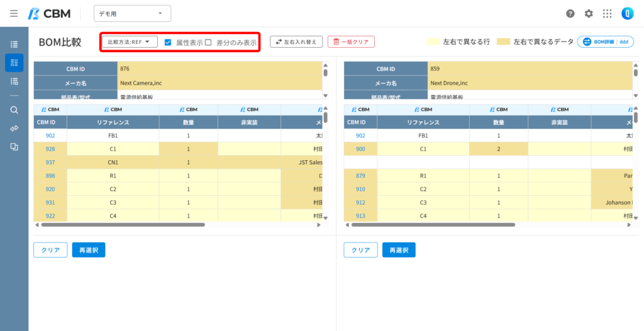The image size is (644, 331).
Task: Click the BOM詳細 ddd toggle button
Action: 606,42
